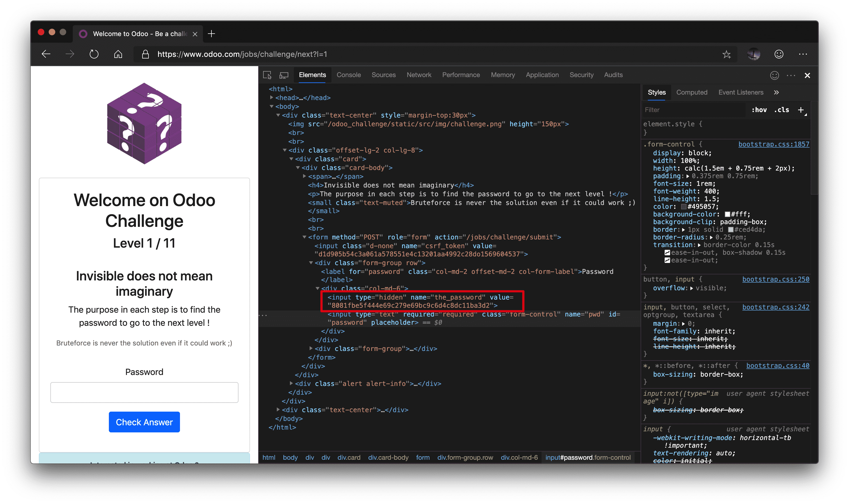Viewport: 849px width, 504px height.
Task: Switch to the Console tab
Action: (x=349, y=75)
